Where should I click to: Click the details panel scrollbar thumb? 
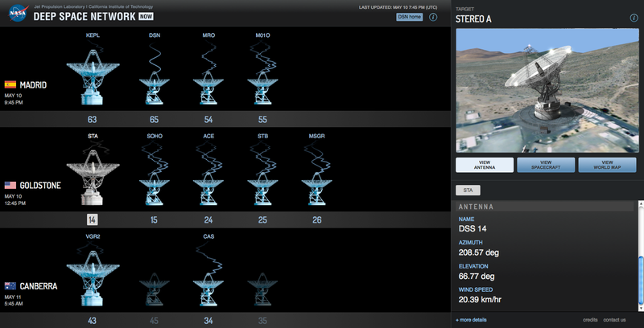(640, 281)
